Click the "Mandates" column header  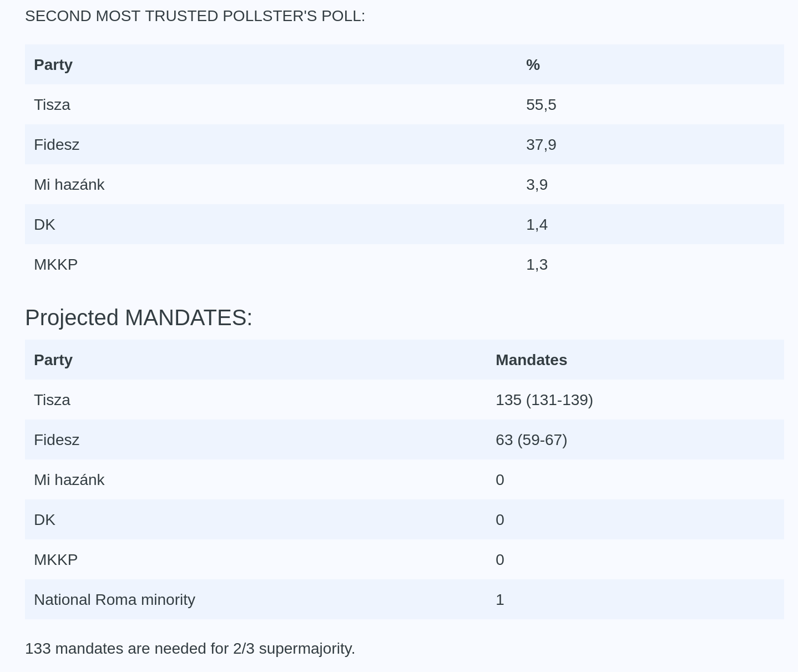531,360
